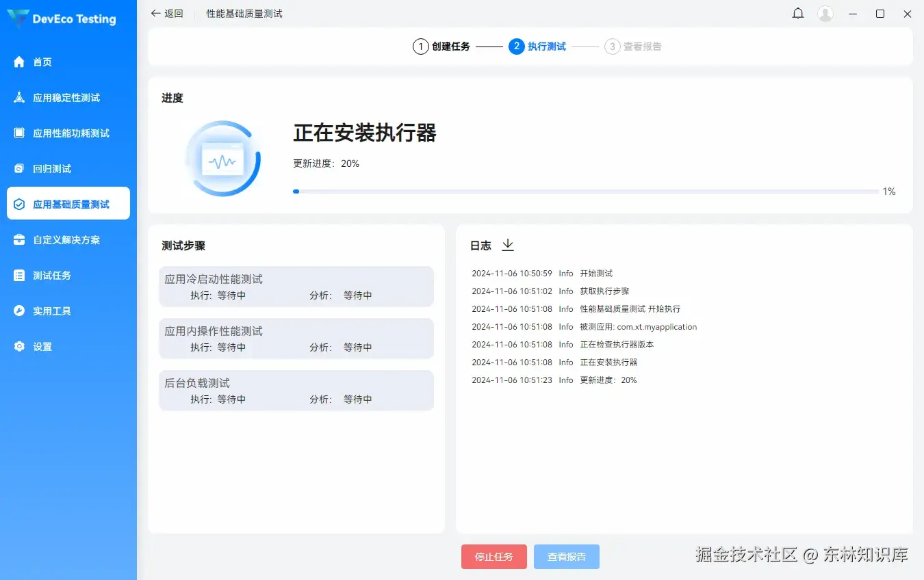
Task: Minimize the DevEco Testing window
Action: pos(853,14)
